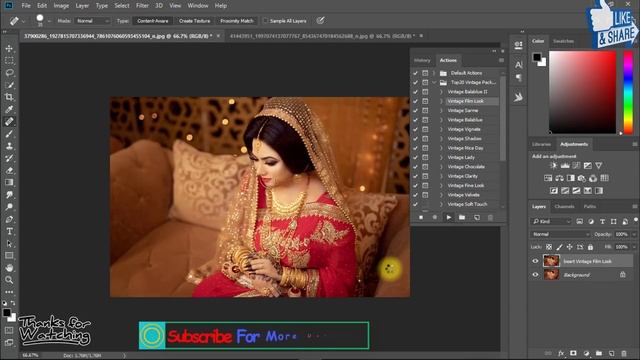Hide the Insert Vintage Film Look layer
Viewport: 640px width, 360px height.
(535, 261)
